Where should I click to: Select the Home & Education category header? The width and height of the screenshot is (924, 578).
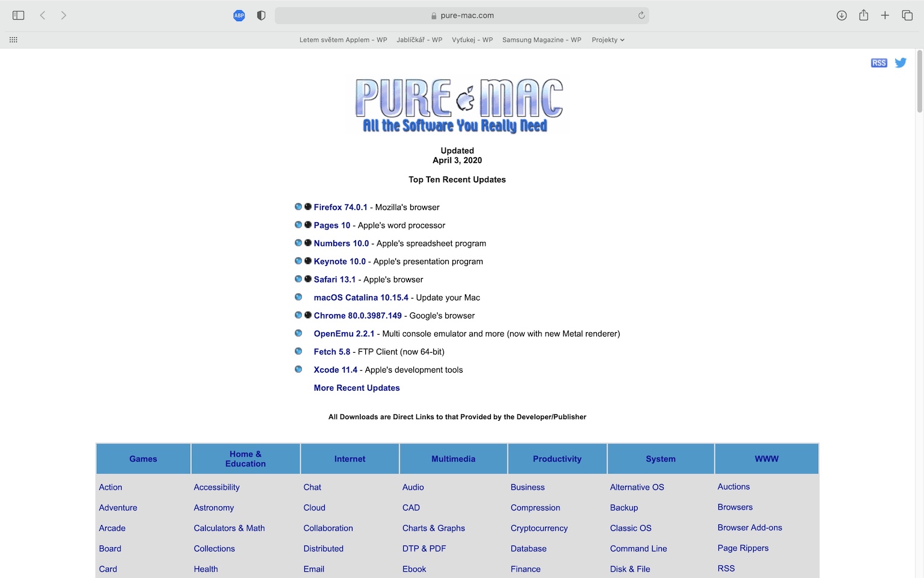pos(245,459)
